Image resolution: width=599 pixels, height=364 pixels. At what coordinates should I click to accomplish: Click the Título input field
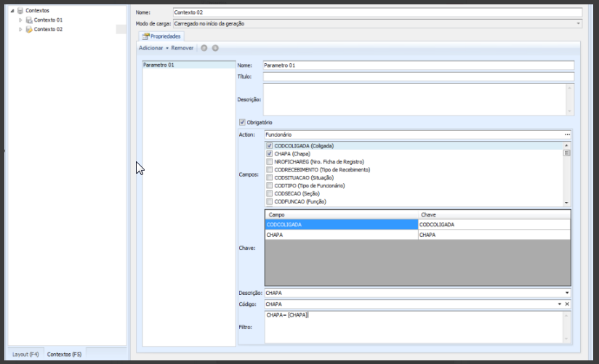[419, 77]
